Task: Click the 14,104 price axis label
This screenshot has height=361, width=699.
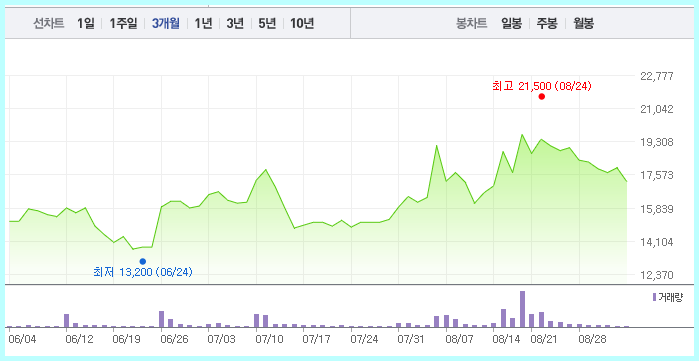Action: (657, 242)
